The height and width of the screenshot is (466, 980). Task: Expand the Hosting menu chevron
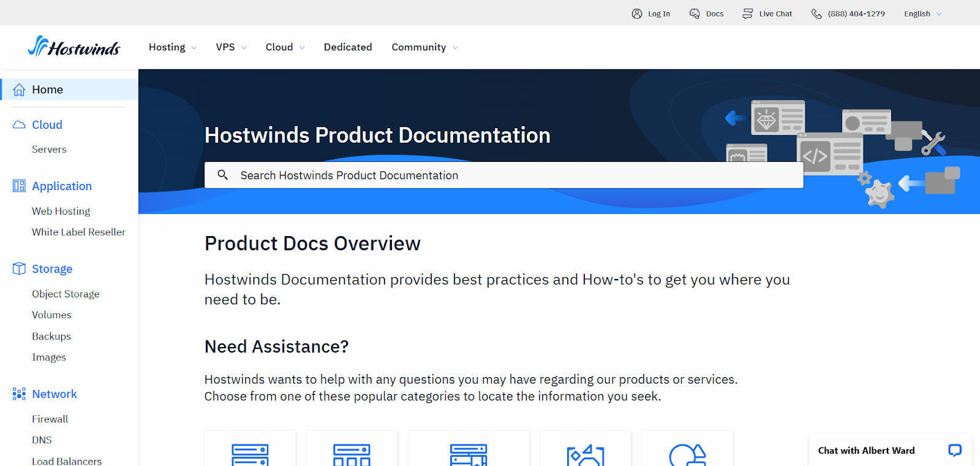pyautogui.click(x=194, y=48)
